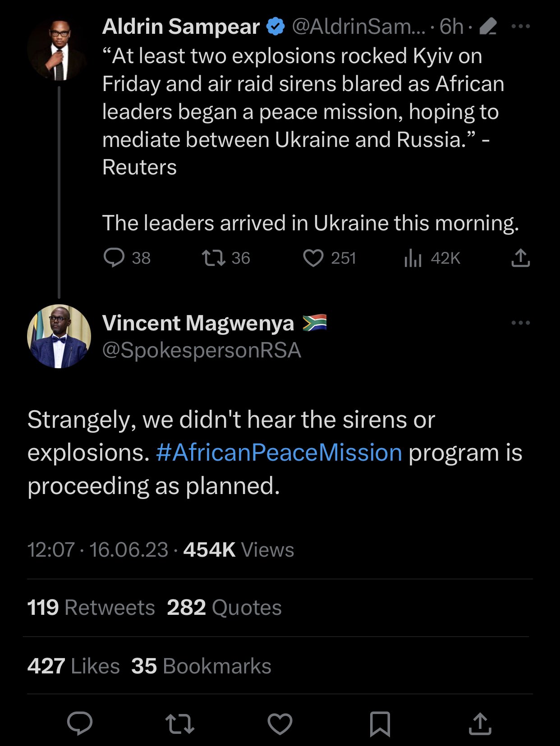The width and height of the screenshot is (560, 746).
Task: Share Aldrin Sampear's tweet
Action: [x=520, y=258]
